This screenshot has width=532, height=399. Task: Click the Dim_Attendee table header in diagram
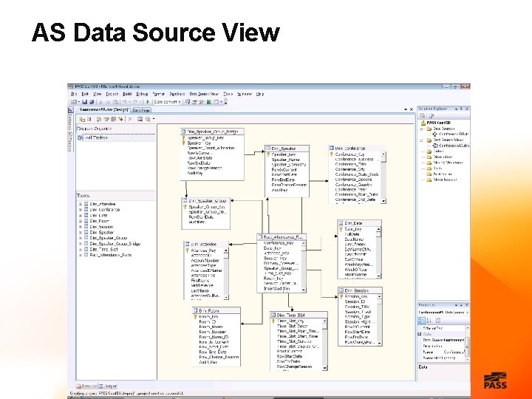point(206,244)
